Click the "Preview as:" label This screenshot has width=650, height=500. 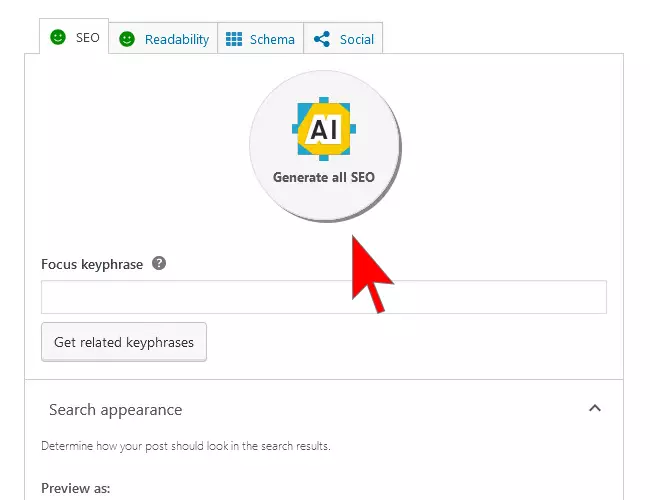[75, 489]
